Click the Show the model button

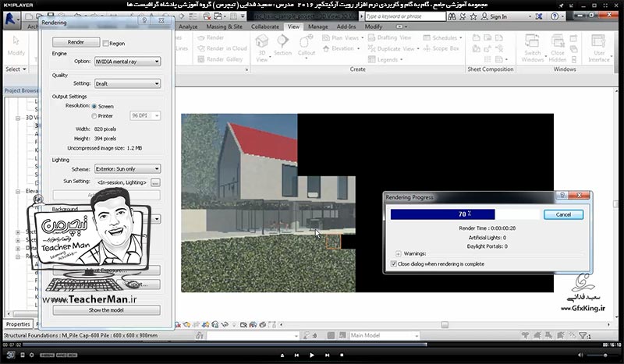[x=106, y=310]
